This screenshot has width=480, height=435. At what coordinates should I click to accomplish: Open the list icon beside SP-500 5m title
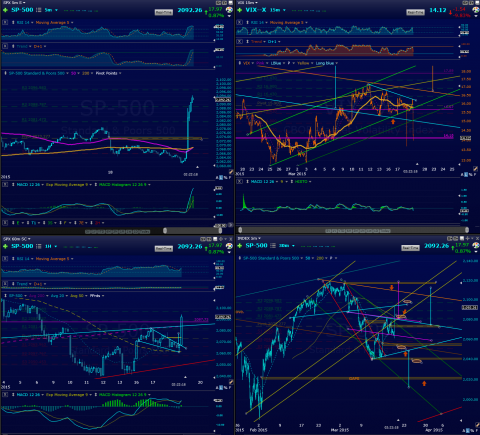(x=39, y=10)
